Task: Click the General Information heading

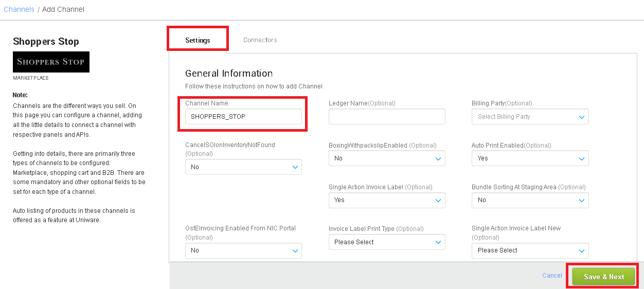Action: pyautogui.click(x=229, y=74)
